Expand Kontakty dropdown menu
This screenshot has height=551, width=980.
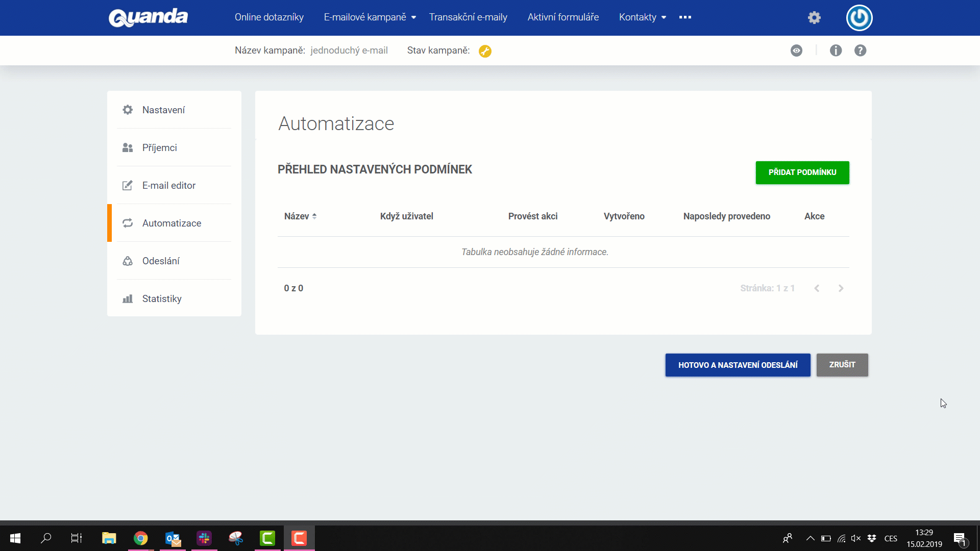pyautogui.click(x=664, y=17)
